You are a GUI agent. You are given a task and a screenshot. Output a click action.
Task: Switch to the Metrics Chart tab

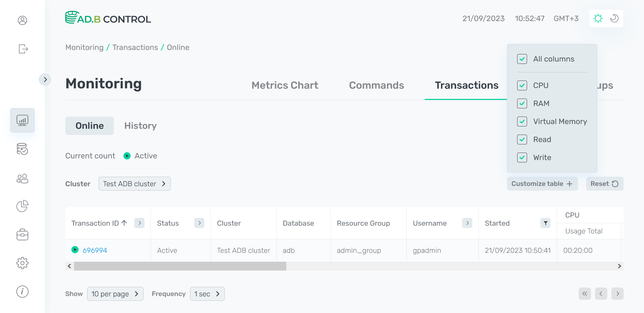pos(285,85)
